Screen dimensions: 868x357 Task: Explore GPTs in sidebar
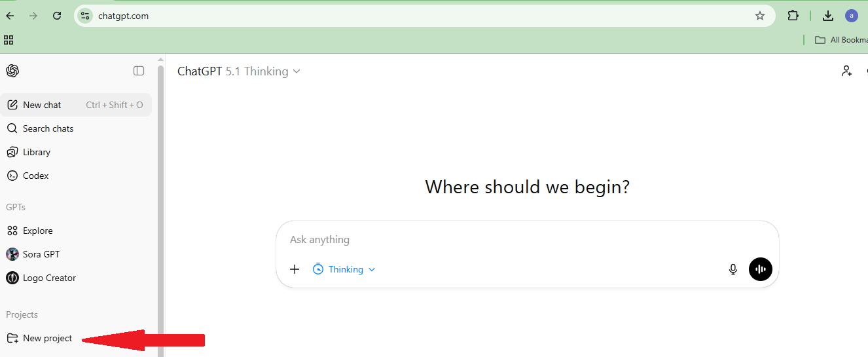(37, 231)
